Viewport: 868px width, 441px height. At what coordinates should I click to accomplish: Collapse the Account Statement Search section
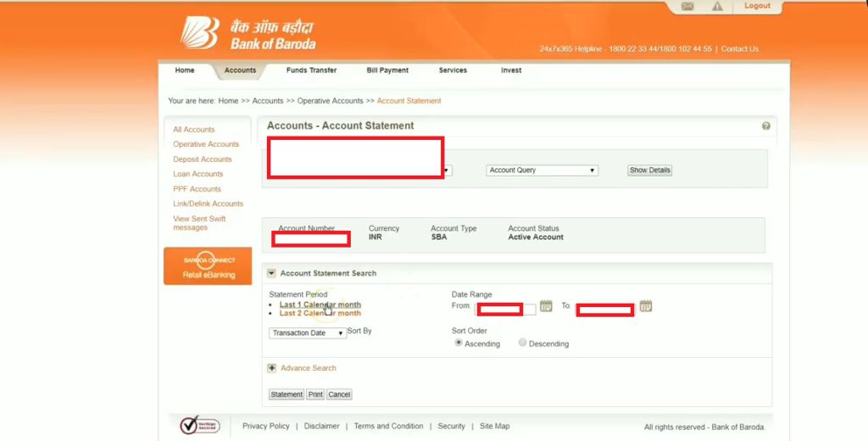[271, 273]
